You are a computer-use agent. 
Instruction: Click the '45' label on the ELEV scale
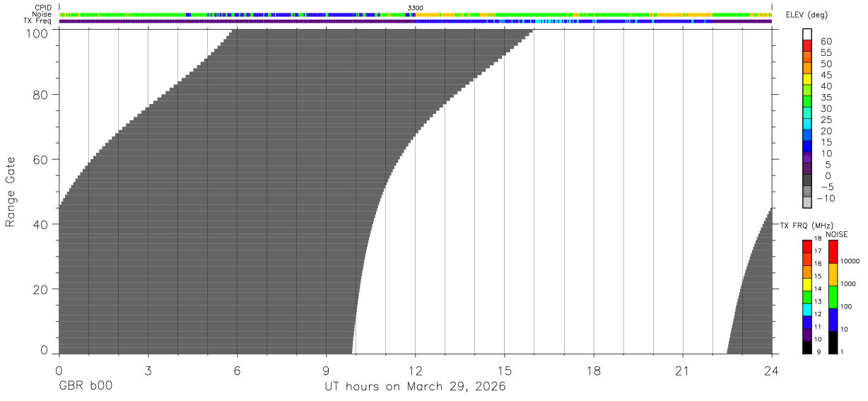(x=826, y=75)
